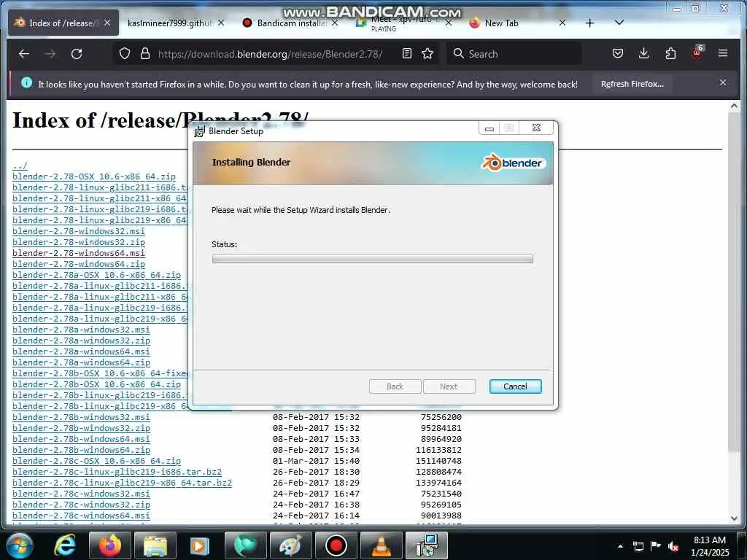Close the Bandicam install tab
Screen dimensions: 747x560
(335, 23)
